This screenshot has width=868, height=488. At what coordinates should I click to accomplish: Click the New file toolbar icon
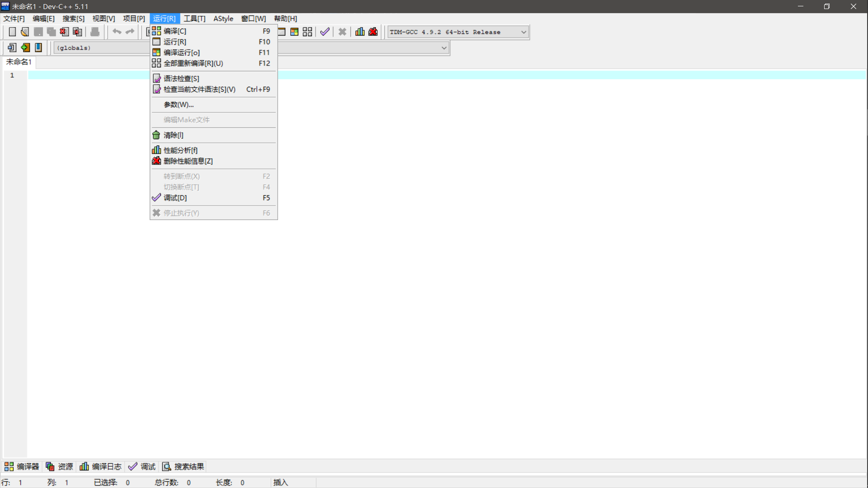click(12, 32)
